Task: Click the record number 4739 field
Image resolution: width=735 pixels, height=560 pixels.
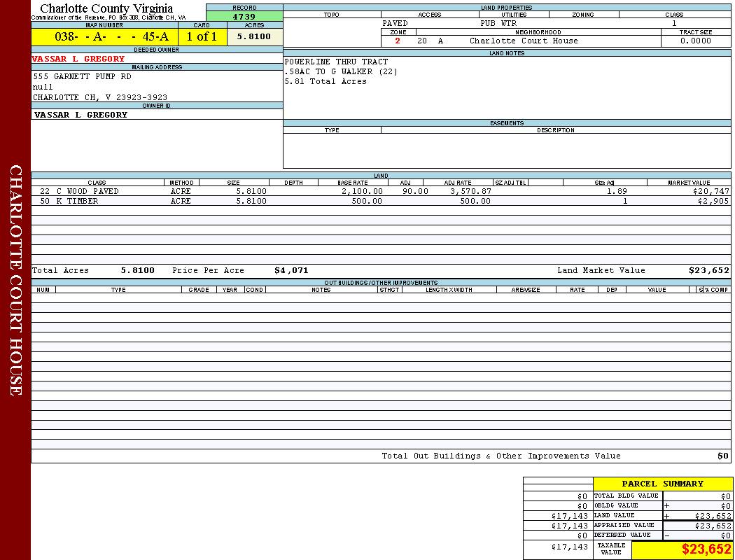Action: click(x=244, y=17)
